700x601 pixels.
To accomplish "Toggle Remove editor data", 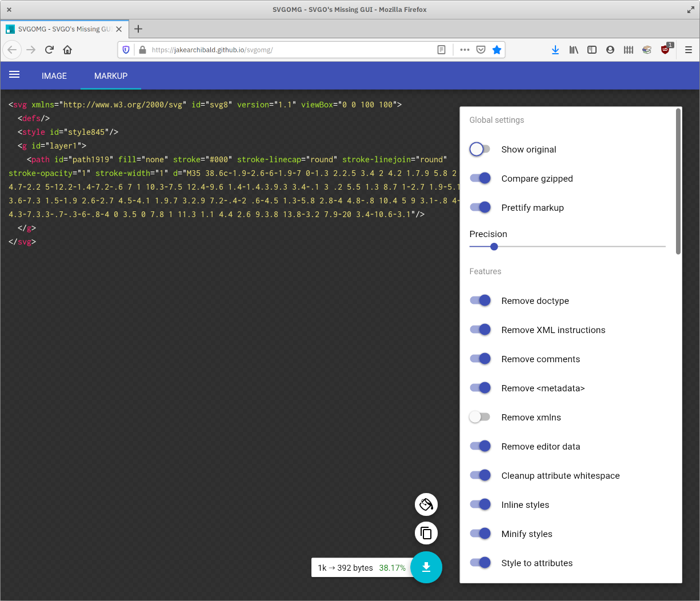I will 480,446.
